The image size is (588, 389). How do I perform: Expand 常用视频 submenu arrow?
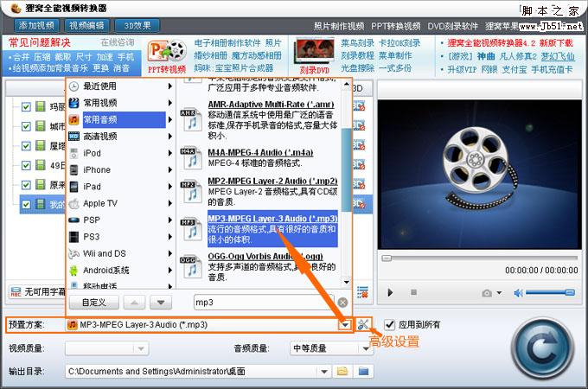pos(170,103)
